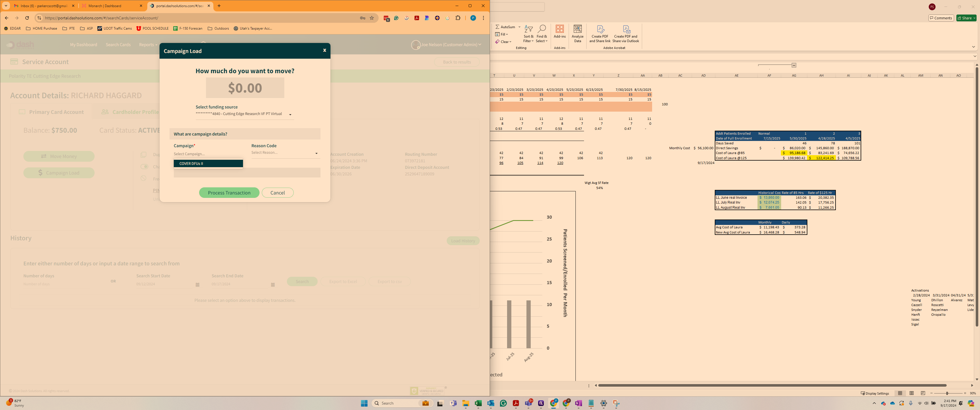The image size is (980, 410).
Task: Open the saved passwords key icon
Action: (x=363, y=18)
